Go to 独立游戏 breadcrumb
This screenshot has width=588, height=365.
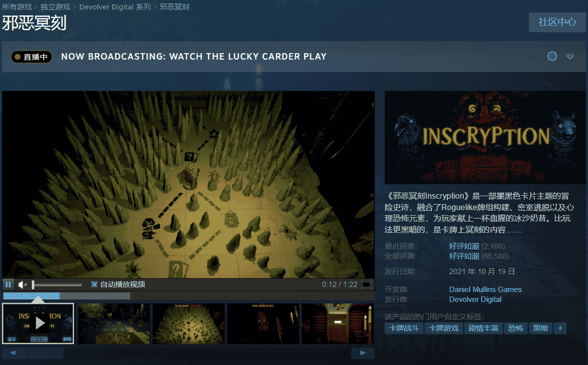click(56, 7)
